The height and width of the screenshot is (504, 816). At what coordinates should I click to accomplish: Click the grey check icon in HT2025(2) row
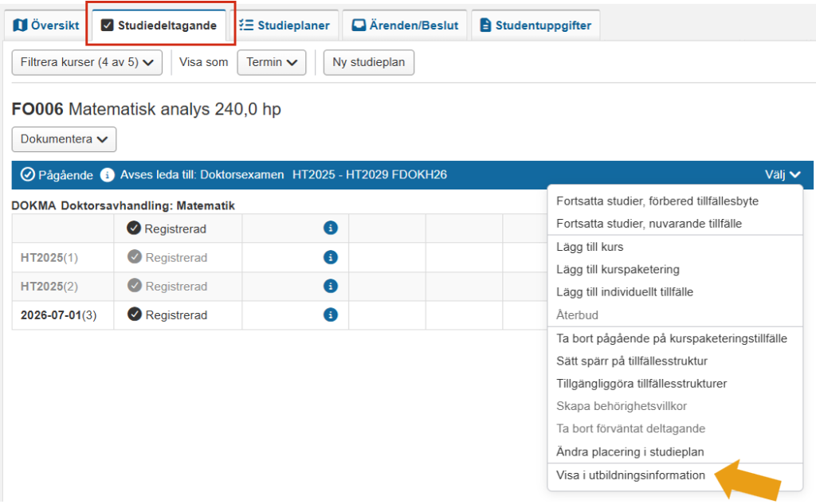click(x=135, y=286)
